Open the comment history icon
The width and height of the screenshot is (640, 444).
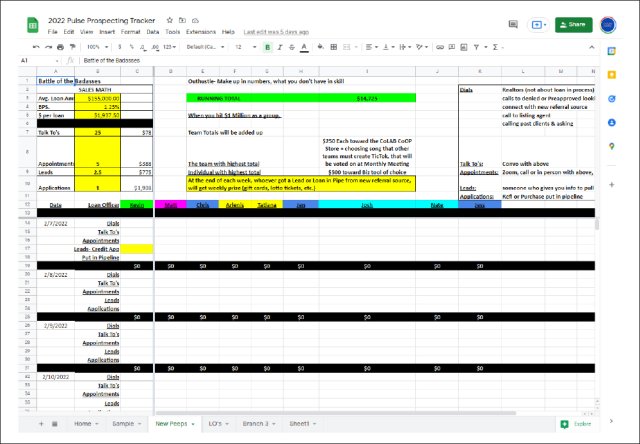point(515,24)
